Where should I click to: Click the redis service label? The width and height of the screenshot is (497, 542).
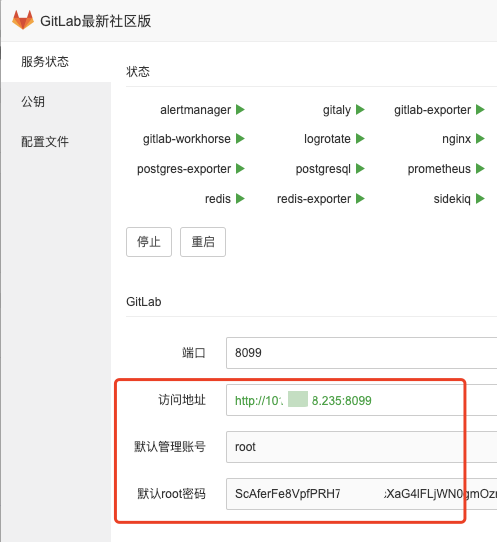coord(218,199)
